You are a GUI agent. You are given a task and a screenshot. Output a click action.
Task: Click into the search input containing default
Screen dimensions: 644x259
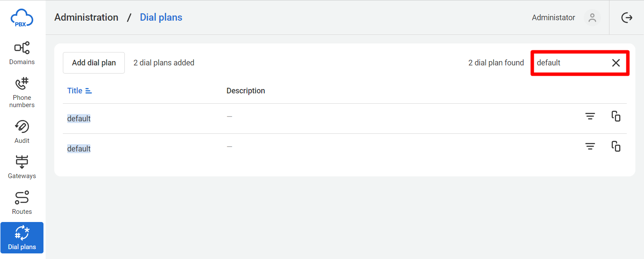click(x=568, y=63)
